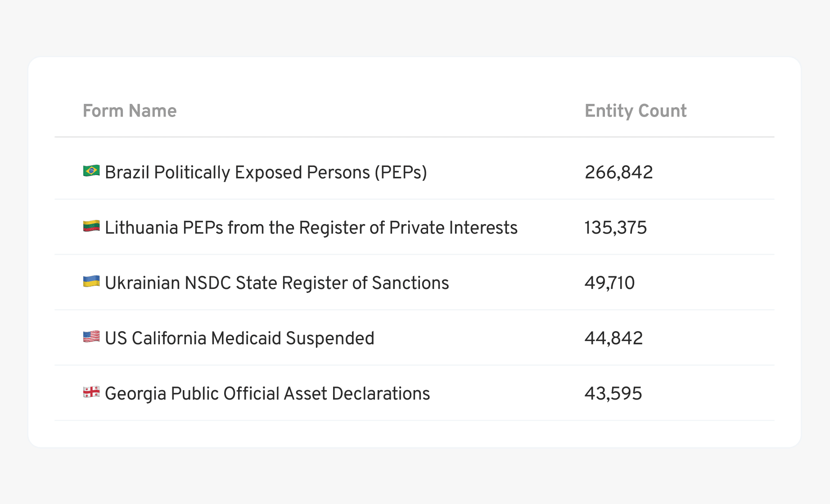Select the 44,842 entity count value
Image resolution: width=830 pixels, height=504 pixels.
coord(614,338)
